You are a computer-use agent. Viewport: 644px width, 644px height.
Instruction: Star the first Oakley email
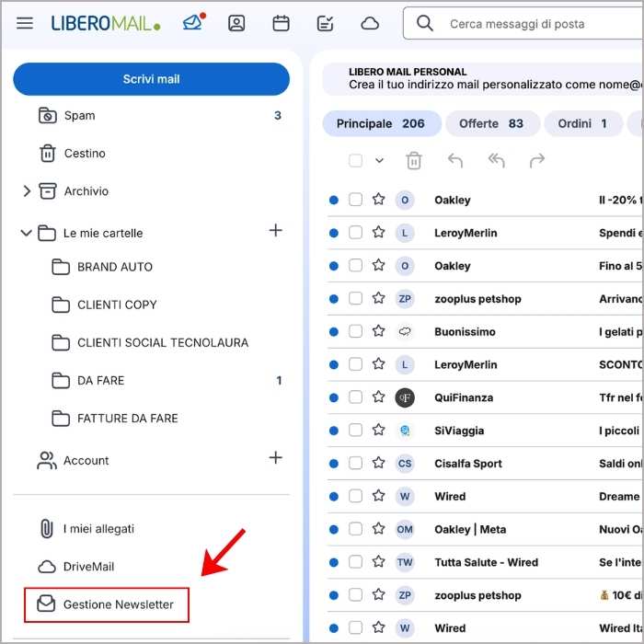(x=378, y=200)
